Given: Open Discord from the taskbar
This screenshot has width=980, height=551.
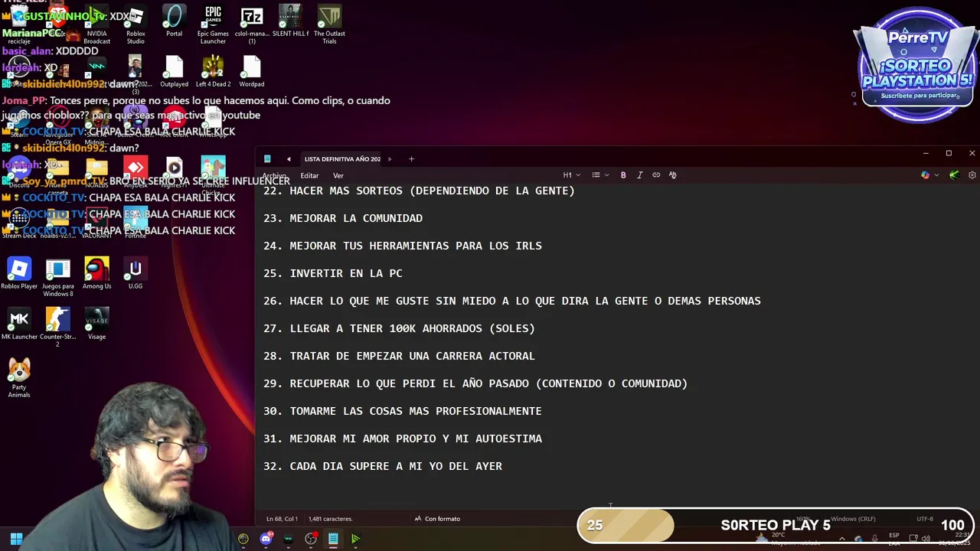Looking at the screenshot, I should point(266,539).
